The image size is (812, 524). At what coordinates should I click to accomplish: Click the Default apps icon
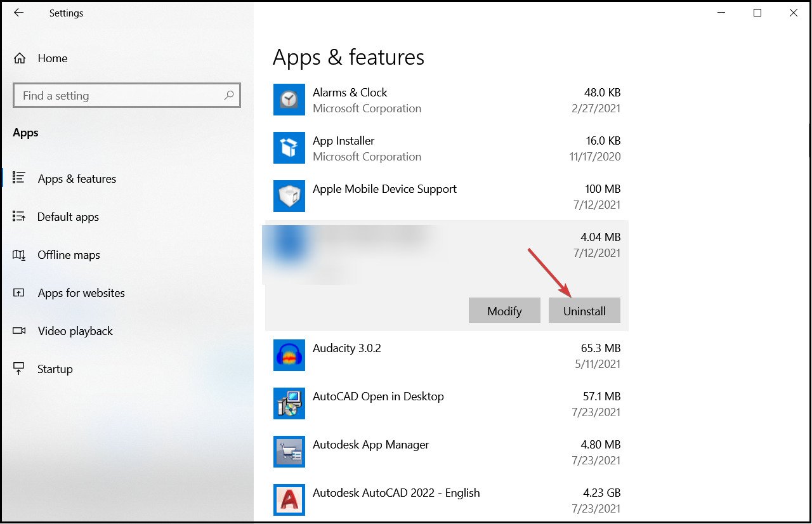pos(19,216)
